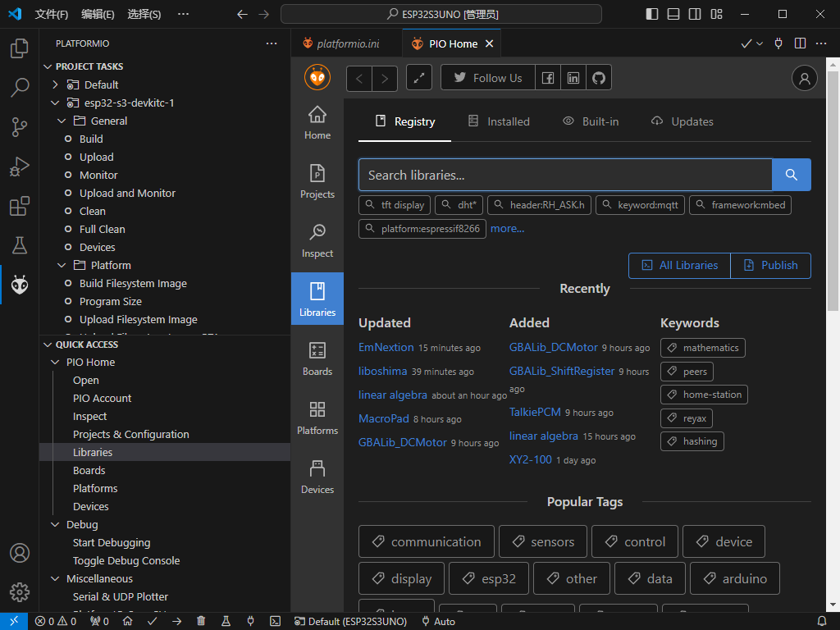Open the Testing flask in the activity bar
Viewport: 840px width, 630px height.
point(20,245)
